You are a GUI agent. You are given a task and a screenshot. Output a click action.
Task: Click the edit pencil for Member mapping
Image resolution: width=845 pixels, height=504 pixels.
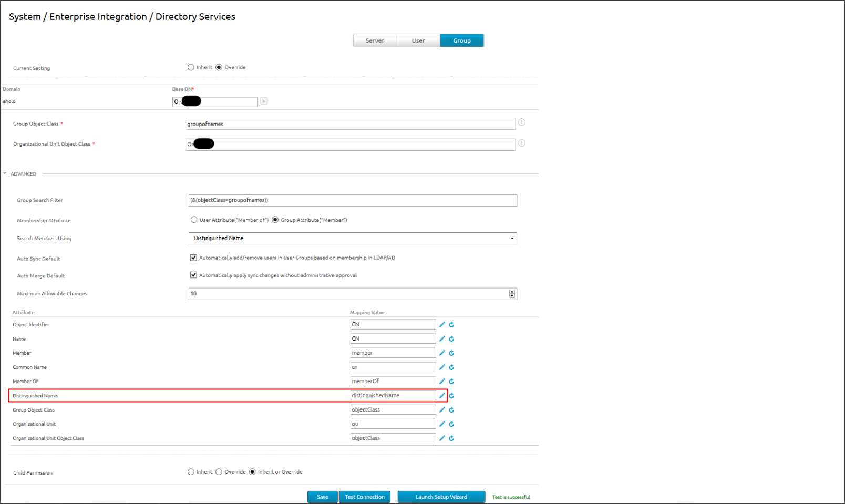pos(442,353)
